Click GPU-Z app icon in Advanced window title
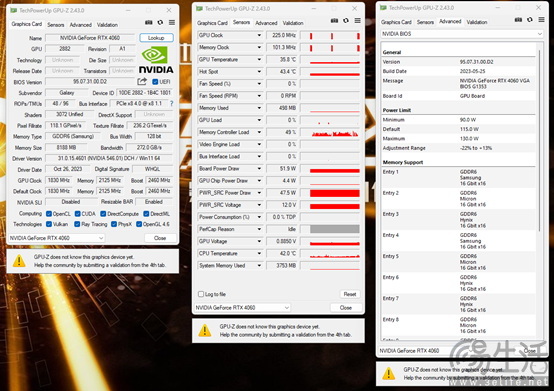The width and height of the screenshot is (554, 391). click(x=383, y=7)
